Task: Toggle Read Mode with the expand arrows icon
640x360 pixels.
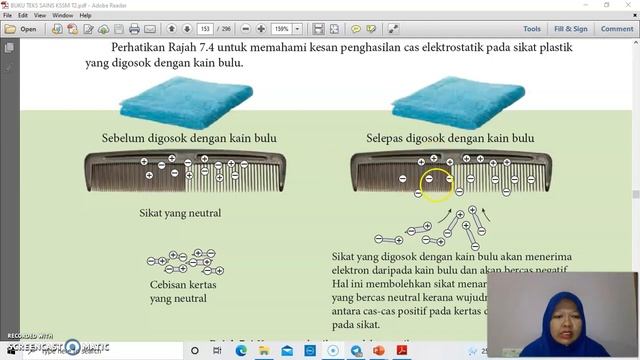Action: 393,29
